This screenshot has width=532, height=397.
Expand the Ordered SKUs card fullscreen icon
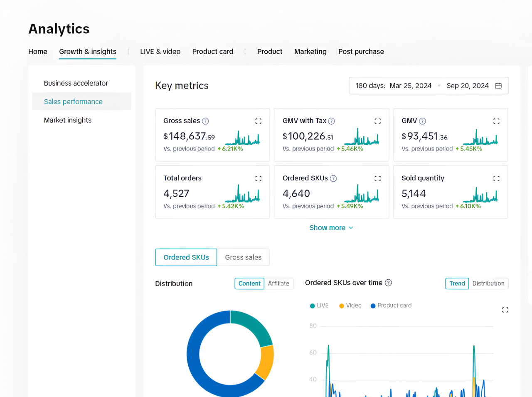377,178
